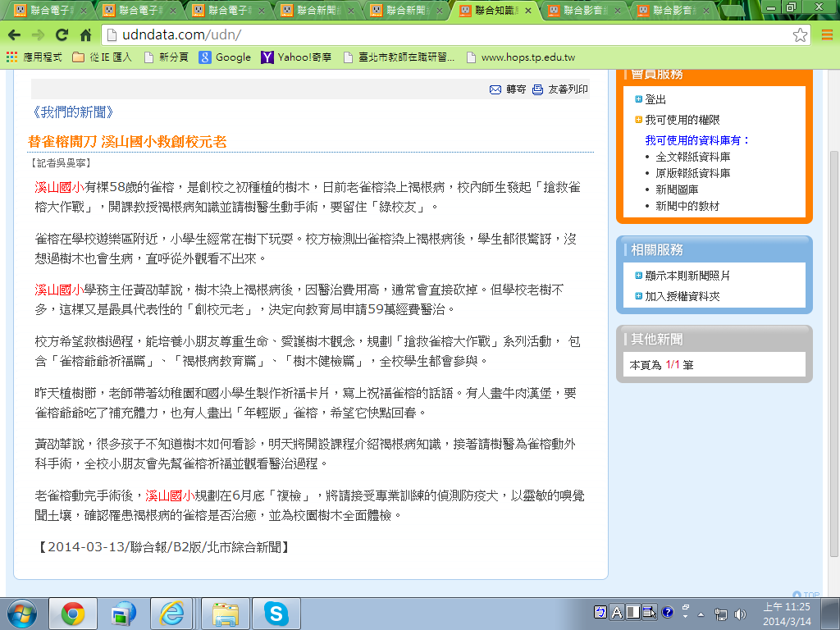Screen dimensions: 840x630
Task: Bookmark this page with the star icon
Action: pyautogui.click(x=800, y=35)
